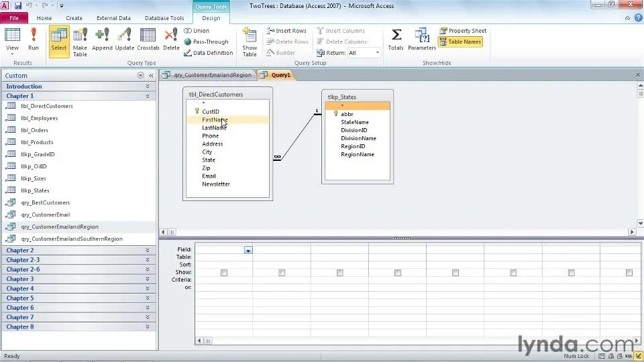Tick the Show checkbox in second column
The height and width of the screenshot is (362, 644).
point(282,273)
